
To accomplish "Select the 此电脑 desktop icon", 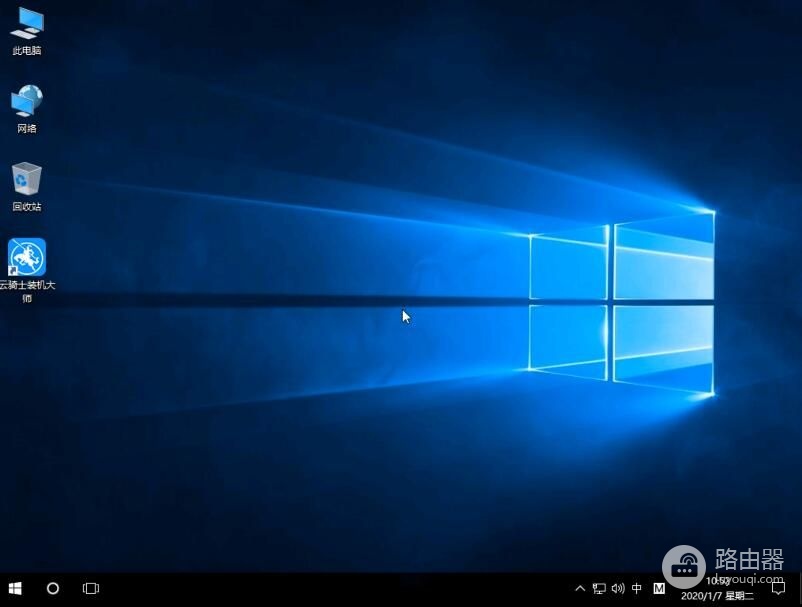I will point(27,31).
